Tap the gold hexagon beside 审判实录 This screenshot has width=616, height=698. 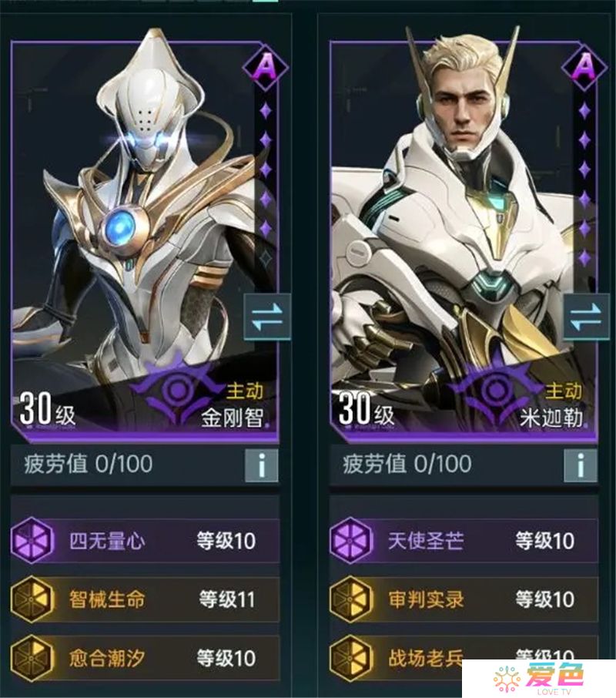(350, 599)
